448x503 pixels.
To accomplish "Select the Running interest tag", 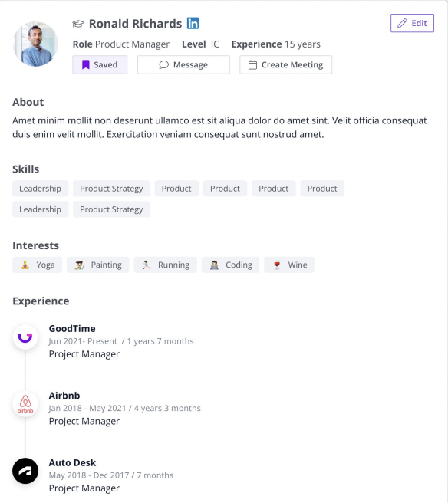I will tap(165, 265).
